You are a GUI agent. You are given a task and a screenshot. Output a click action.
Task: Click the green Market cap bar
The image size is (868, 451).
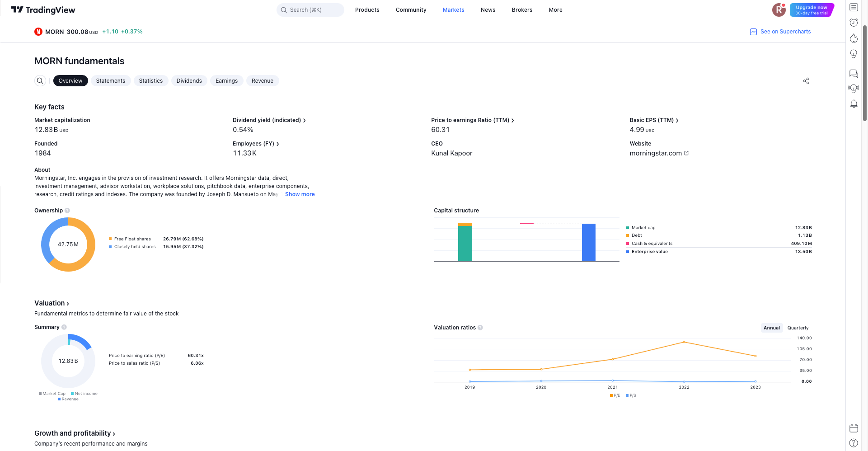465,244
